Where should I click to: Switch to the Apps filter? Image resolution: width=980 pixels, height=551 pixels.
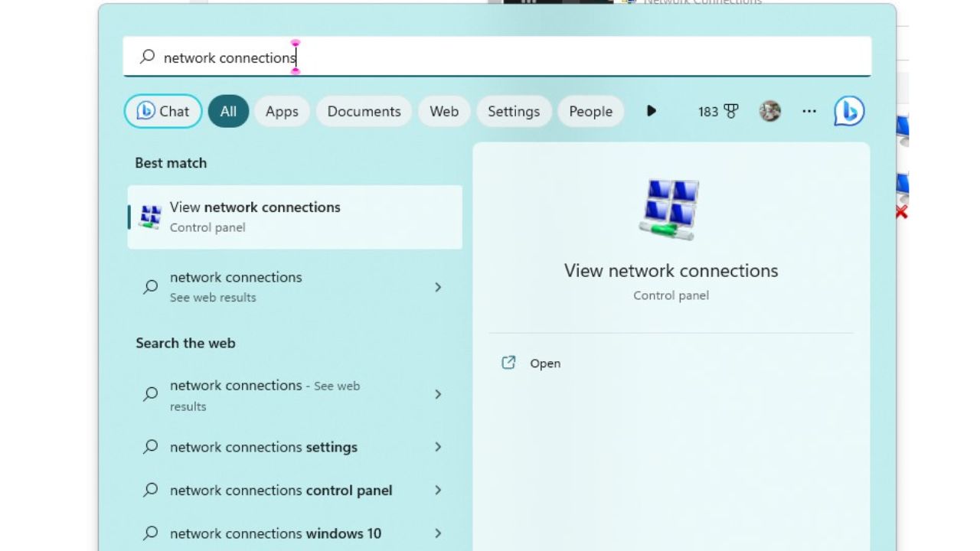pyautogui.click(x=282, y=111)
